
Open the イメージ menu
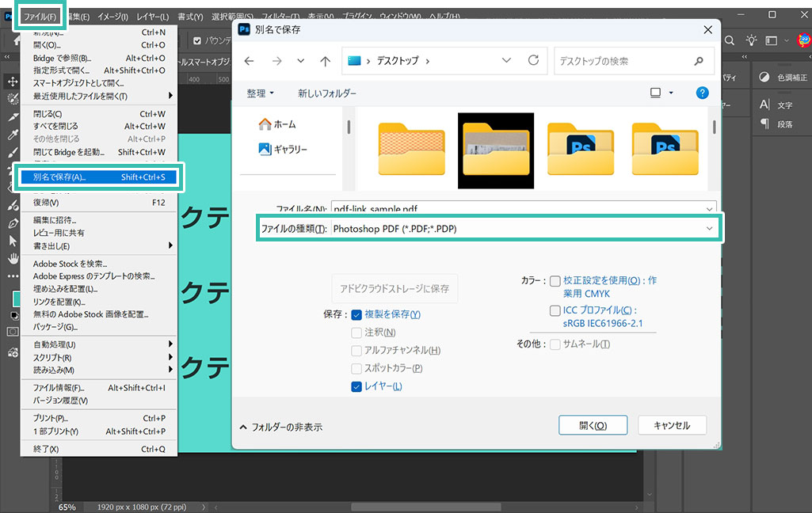112,17
